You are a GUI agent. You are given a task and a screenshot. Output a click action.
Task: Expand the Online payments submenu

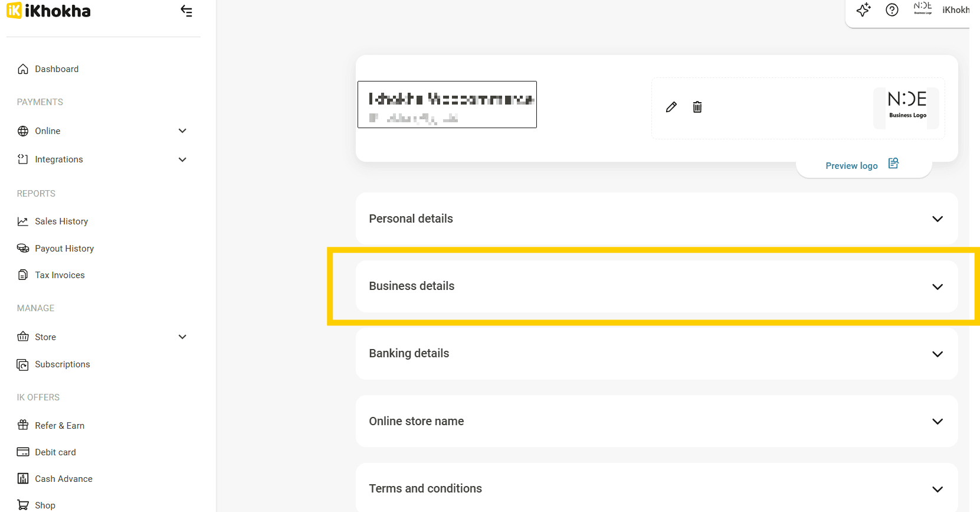tap(182, 131)
